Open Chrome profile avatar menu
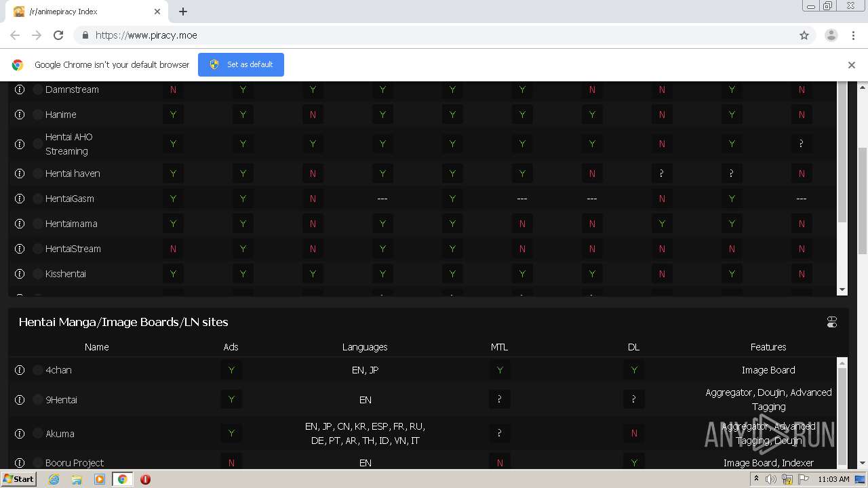 [x=831, y=35]
